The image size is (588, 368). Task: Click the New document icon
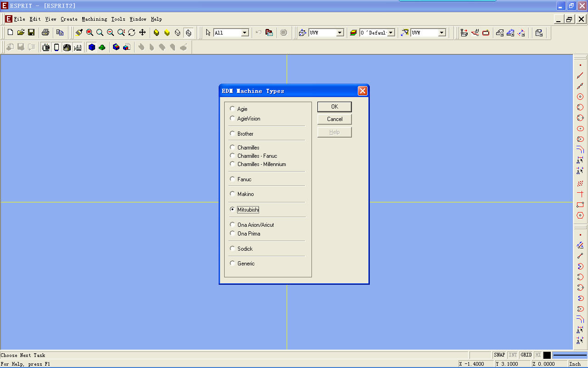coord(11,33)
